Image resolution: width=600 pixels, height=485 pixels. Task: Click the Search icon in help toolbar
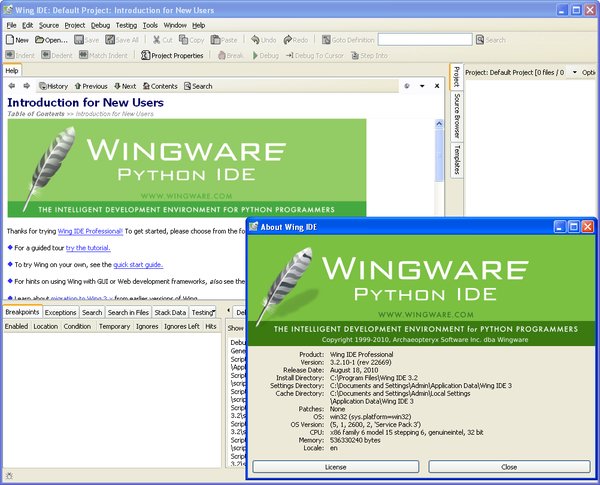tap(197, 86)
